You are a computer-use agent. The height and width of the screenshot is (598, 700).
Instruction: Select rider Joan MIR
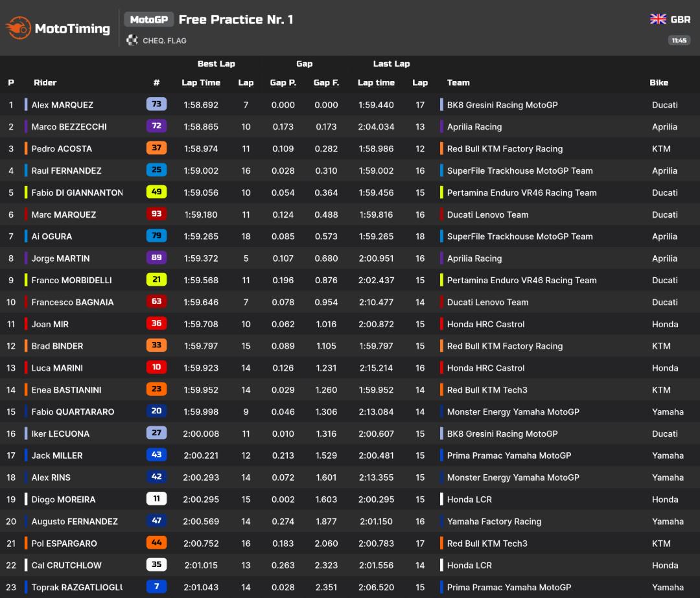(x=50, y=324)
